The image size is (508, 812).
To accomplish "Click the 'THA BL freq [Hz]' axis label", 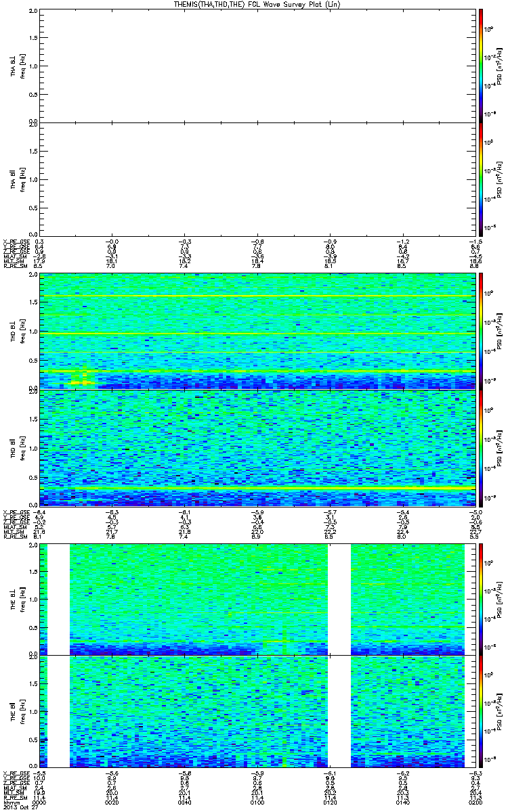I will (x=18, y=66).
